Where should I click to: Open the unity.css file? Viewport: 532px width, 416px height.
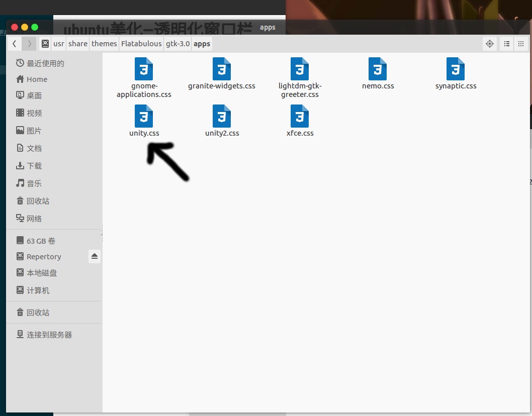coord(144,117)
